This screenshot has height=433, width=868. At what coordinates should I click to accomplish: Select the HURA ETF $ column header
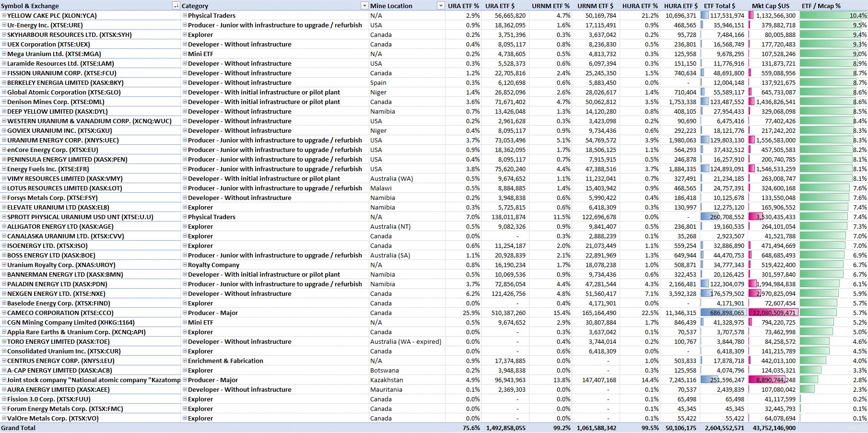pyautogui.click(x=681, y=6)
